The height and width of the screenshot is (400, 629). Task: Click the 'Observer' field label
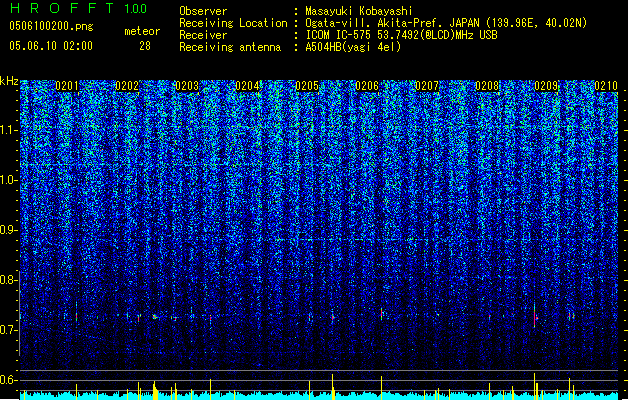[x=203, y=11]
